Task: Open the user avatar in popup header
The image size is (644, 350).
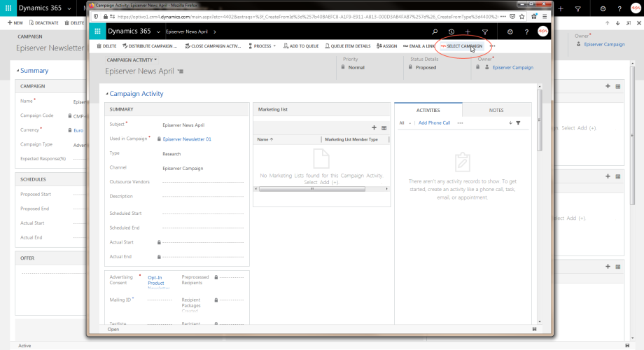Action: click(x=542, y=31)
